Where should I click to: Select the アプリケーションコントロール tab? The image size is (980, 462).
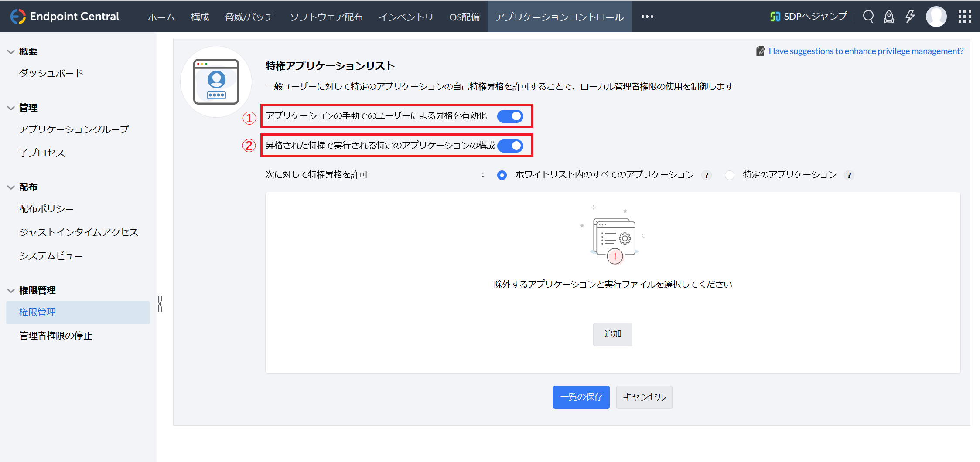560,17
